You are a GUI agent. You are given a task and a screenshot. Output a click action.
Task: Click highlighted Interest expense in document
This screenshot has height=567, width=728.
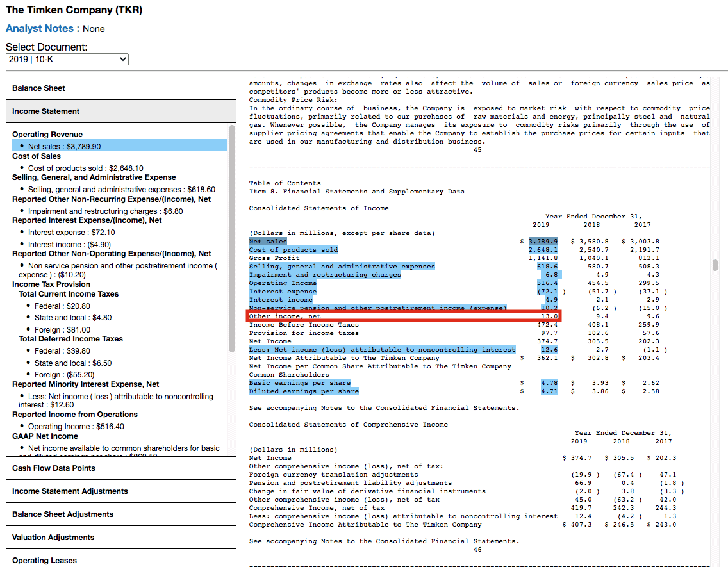283,292
